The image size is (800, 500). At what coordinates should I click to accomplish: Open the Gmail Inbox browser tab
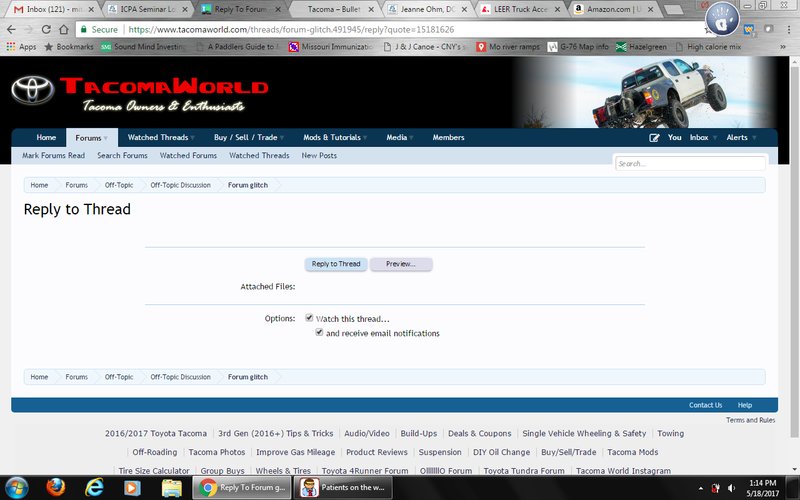pos(54,9)
